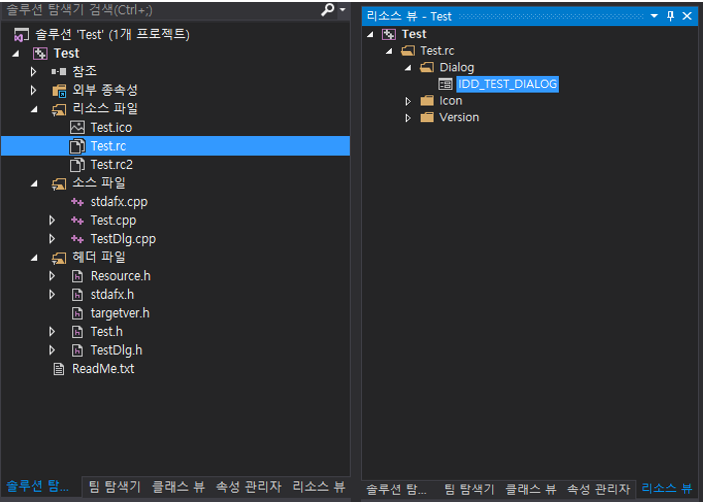Click the Dialog folder icon

427,68
